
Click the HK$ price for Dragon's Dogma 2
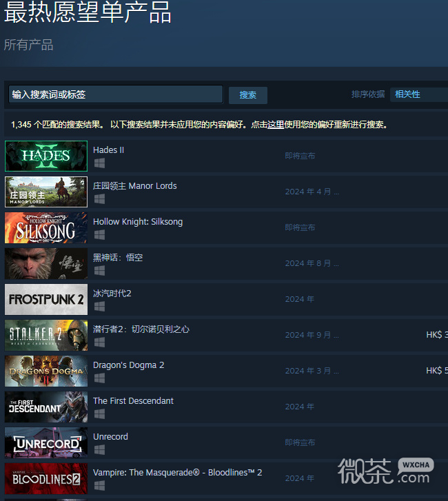437,371
